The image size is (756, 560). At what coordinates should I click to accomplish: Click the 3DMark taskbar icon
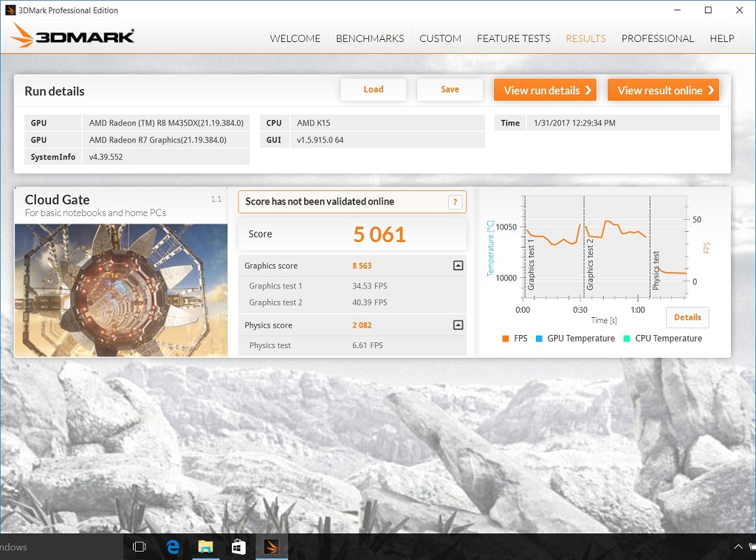coord(271,547)
